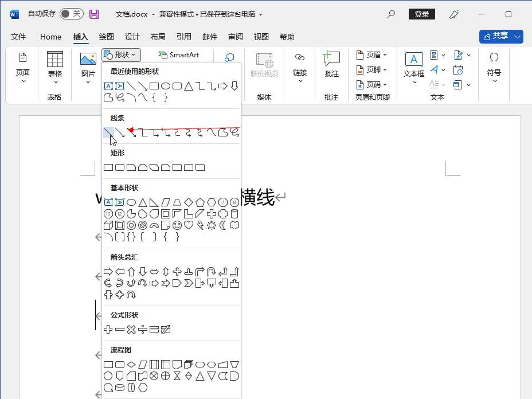Pick the plain rectangle under 矩形
This screenshot has width=532, height=399.
(108, 167)
